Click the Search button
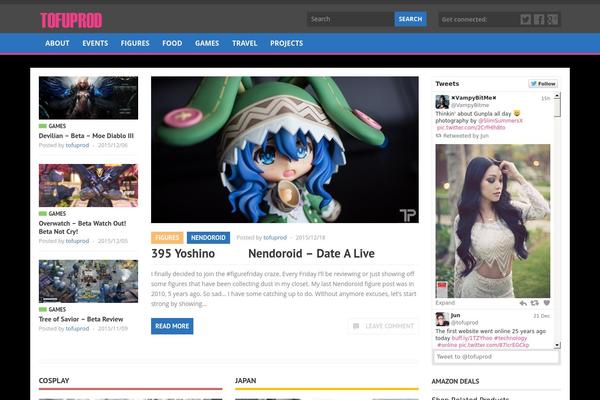 click(x=410, y=19)
